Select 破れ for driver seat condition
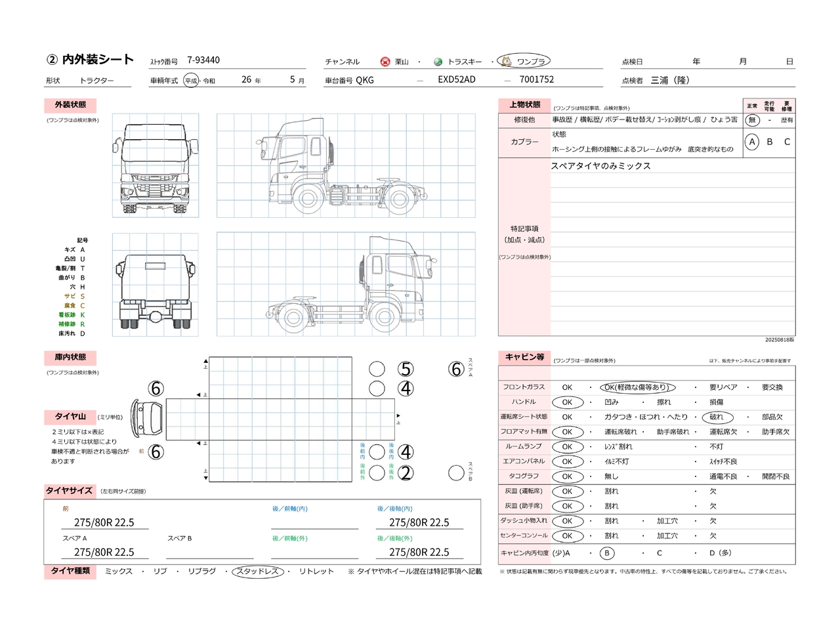Image resolution: width=840 pixels, height=630 pixels. pyautogui.click(x=716, y=417)
